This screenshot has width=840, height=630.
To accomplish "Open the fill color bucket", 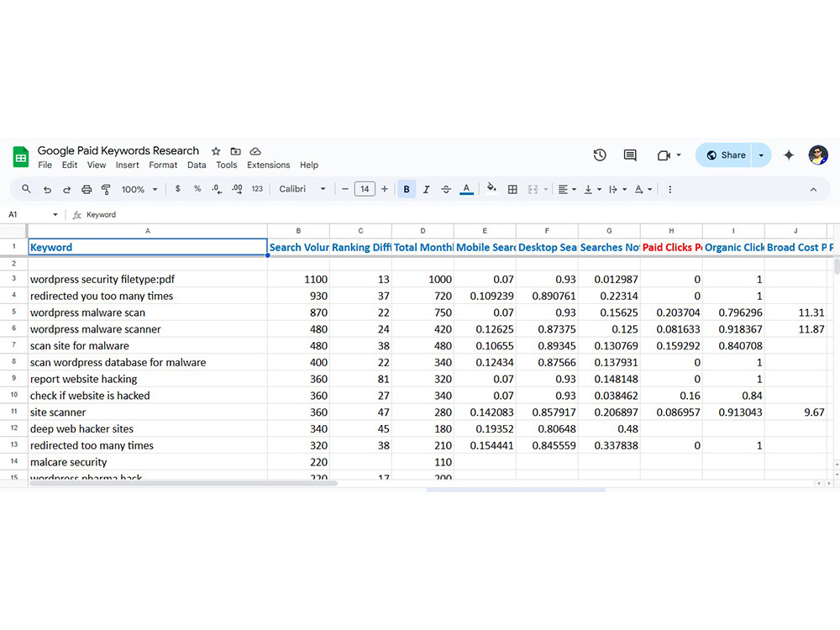I will (x=491, y=188).
